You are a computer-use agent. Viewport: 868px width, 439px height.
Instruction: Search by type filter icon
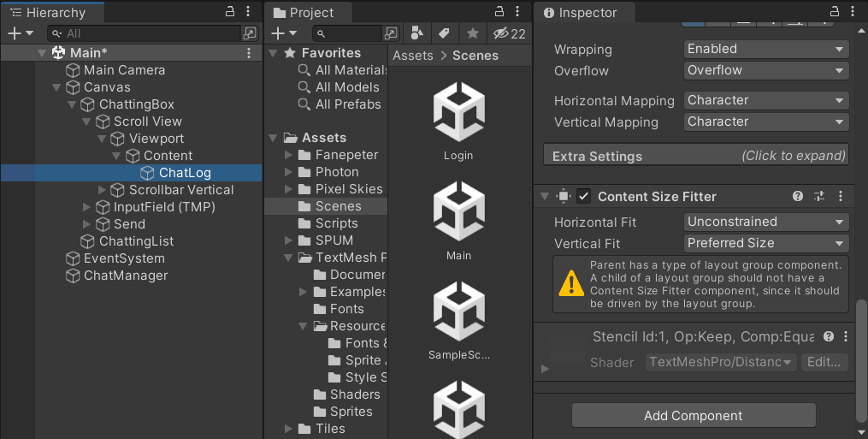click(417, 33)
